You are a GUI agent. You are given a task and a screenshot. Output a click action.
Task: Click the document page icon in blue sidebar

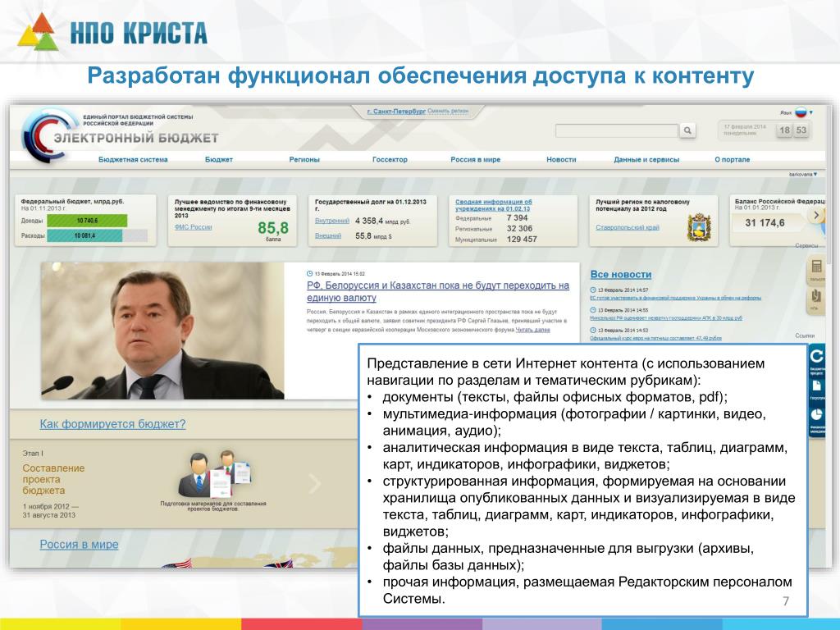(x=816, y=386)
